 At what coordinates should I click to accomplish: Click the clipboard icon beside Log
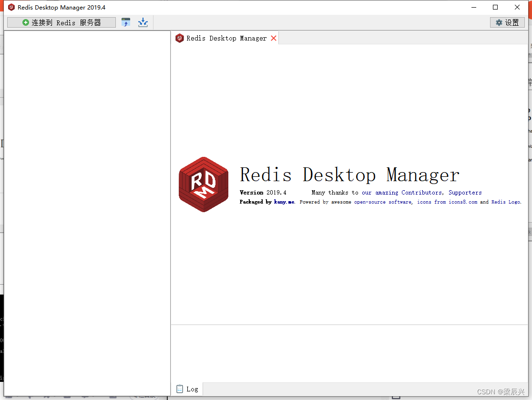tap(180, 389)
